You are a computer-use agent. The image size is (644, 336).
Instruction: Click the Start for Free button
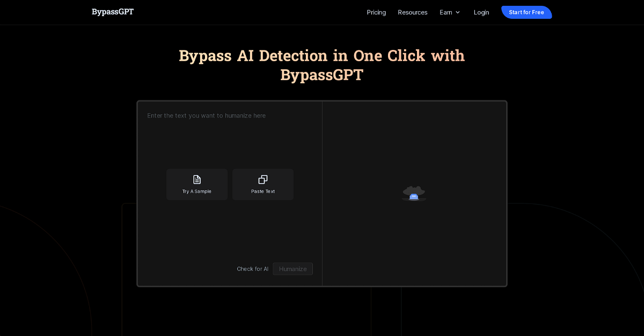coord(526,12)
